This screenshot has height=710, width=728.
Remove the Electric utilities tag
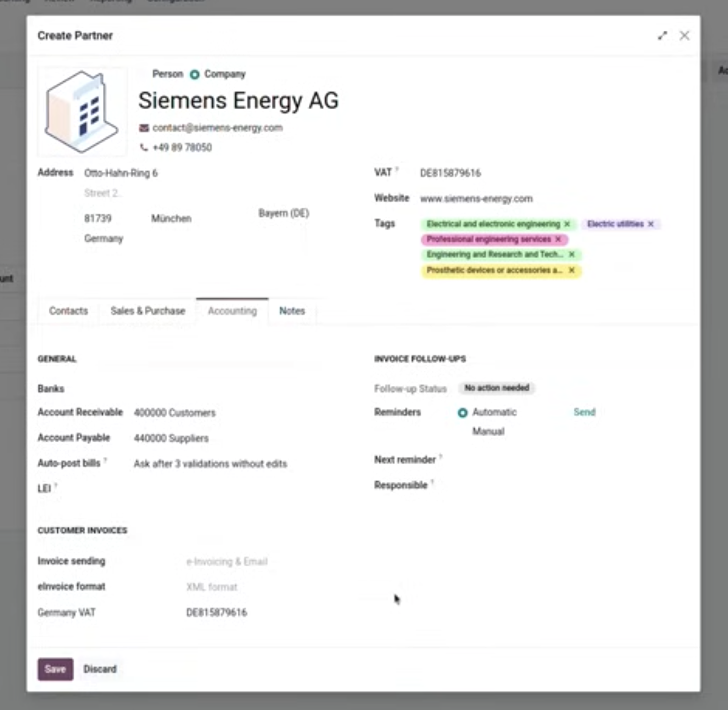[650, 224]
